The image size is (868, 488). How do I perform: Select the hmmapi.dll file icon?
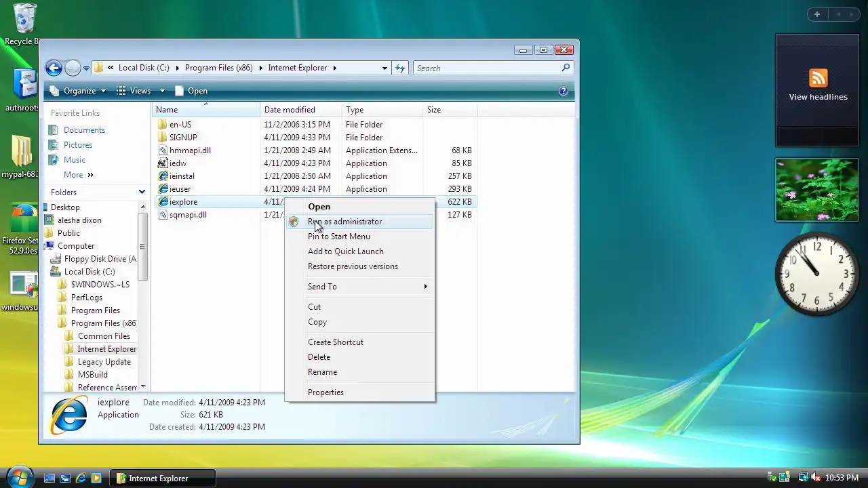tap(162, 150)
